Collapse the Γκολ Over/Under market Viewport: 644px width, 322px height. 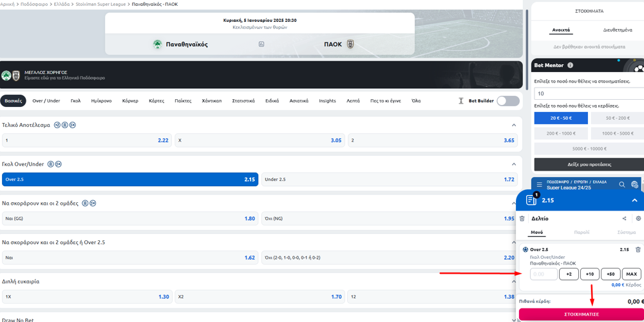coord(513,164)
